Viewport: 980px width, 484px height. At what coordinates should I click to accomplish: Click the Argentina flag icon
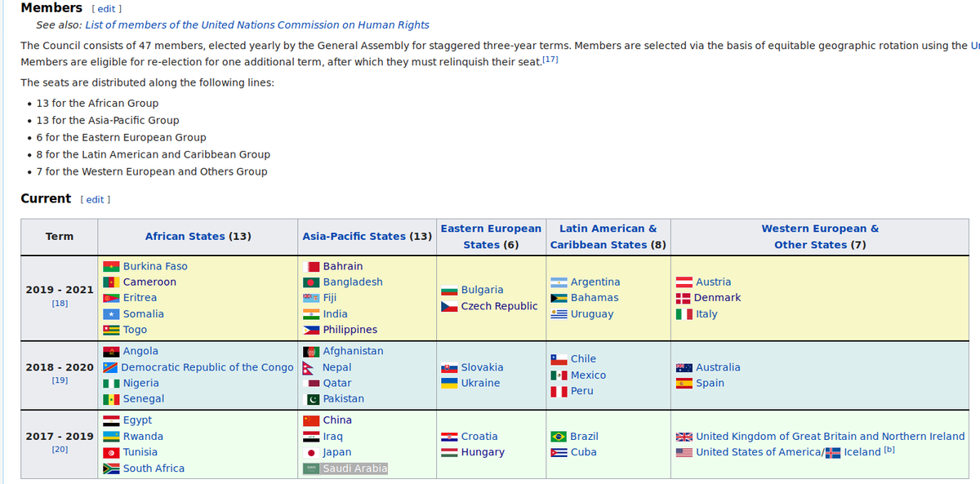tap(559, 282)
